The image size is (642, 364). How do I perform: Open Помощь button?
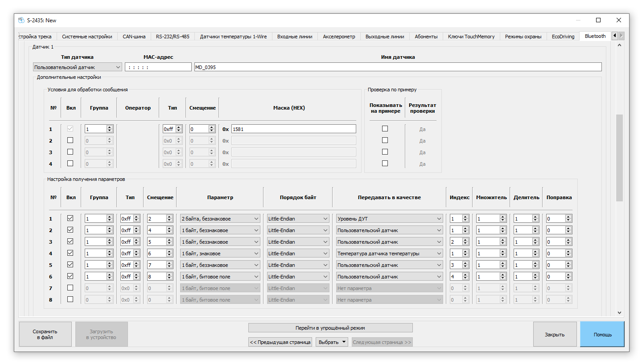coord(602,334)
